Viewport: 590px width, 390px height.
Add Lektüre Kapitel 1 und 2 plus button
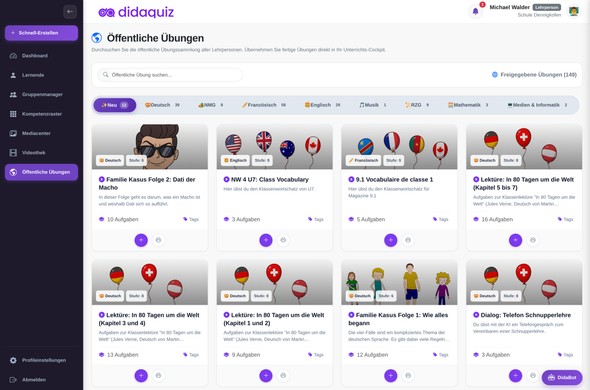point(266,375)
